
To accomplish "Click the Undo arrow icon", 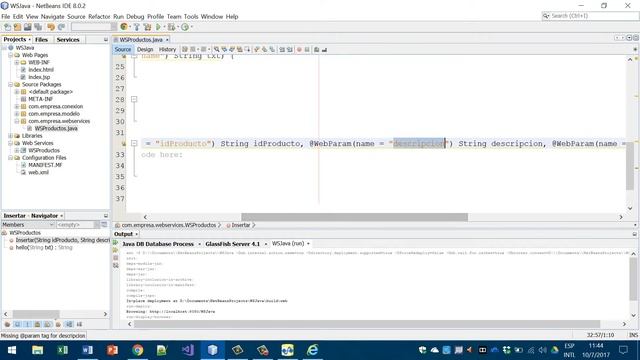I will click(x=51, y=27).
